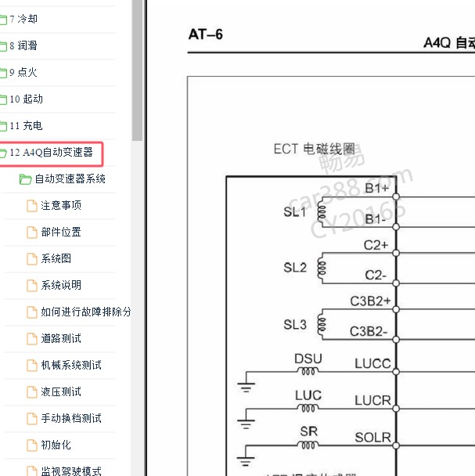The height and width of the screenshot is (476, 475).
Task: Click the SL3 solenoid label
Action: 295,325
